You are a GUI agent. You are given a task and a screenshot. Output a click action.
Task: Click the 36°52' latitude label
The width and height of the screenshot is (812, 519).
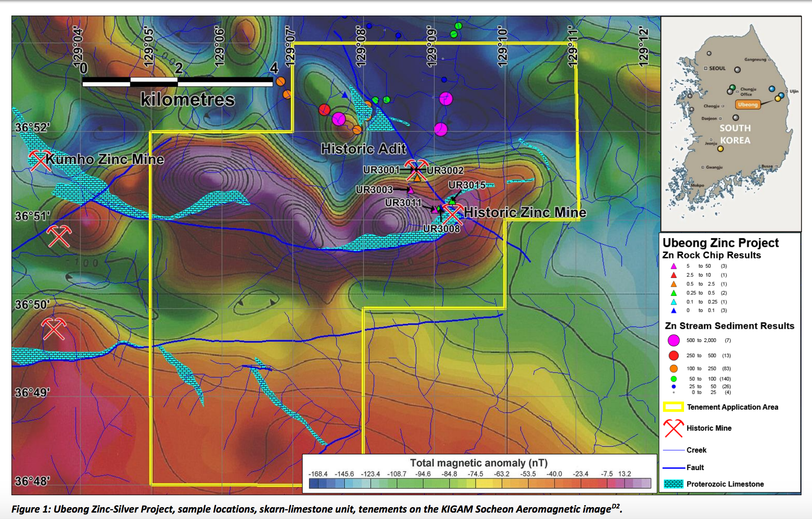pyautogui.click(x=32, y=127)
